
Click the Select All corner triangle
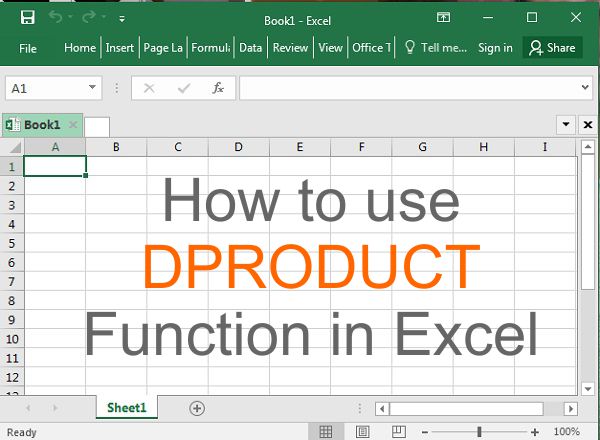click(x=15, y=147)
